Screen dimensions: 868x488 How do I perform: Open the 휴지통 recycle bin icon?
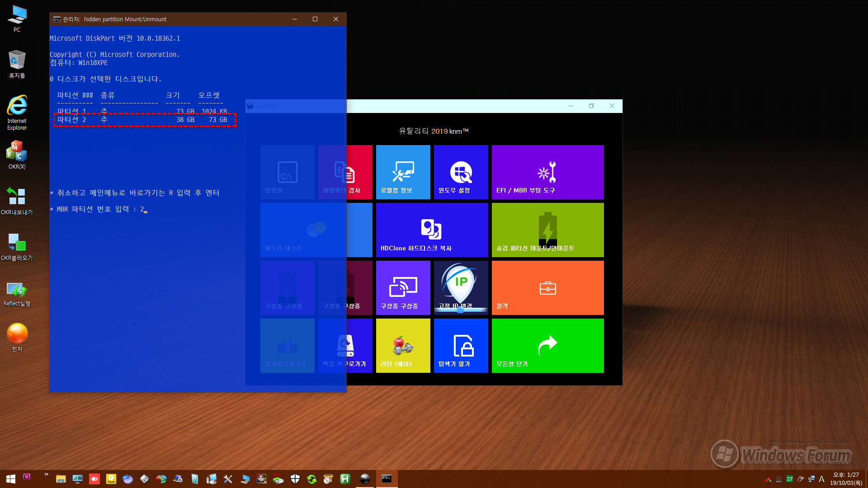[x=17, y=64]
